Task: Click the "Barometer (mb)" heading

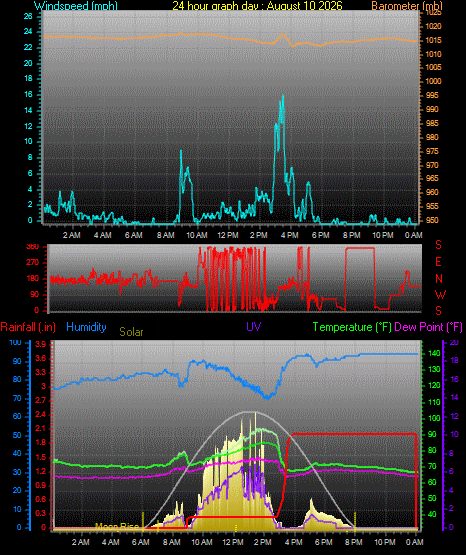Action: pyautogui.click(x=407, y=6)
